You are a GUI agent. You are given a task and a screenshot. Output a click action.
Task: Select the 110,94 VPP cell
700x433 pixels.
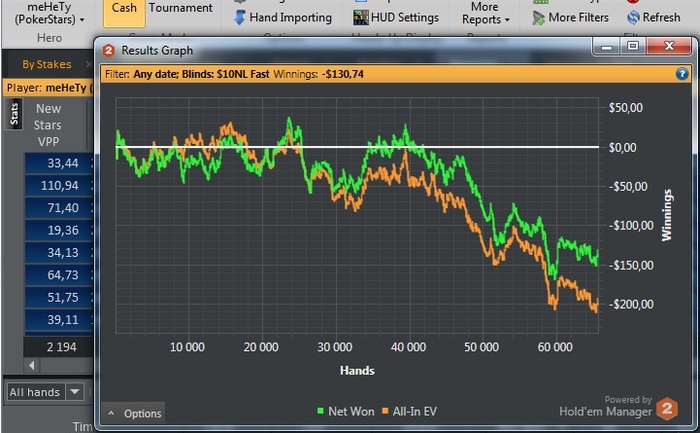click(x=58, y=186)
